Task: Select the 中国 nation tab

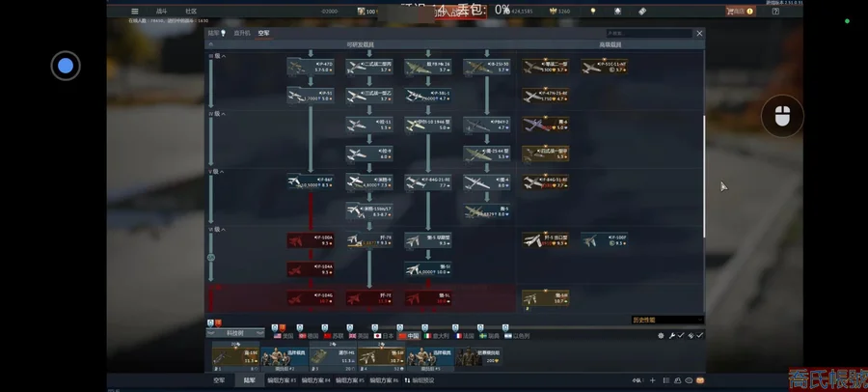Action: (x=410, y=335)
